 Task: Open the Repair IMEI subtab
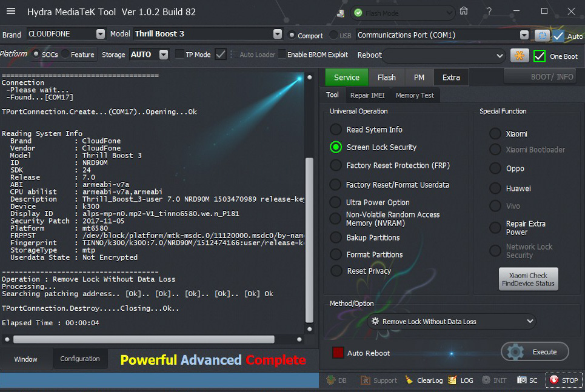pos(367,95)
